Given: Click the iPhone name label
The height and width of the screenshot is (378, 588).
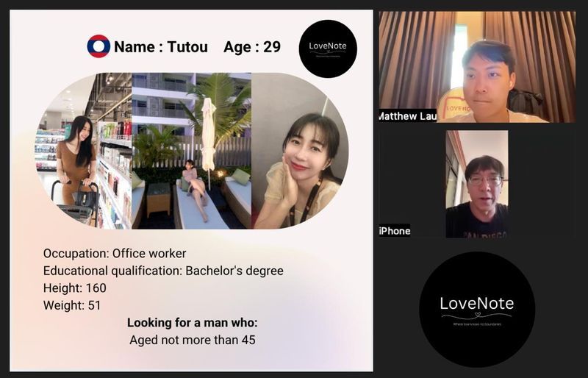Looking at the screenshot, I should [x=394, y=231].
